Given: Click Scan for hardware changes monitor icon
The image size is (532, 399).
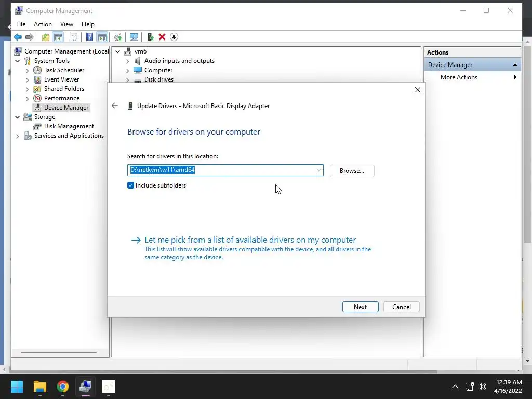Looking at the screenshot, I should (134, 37).
